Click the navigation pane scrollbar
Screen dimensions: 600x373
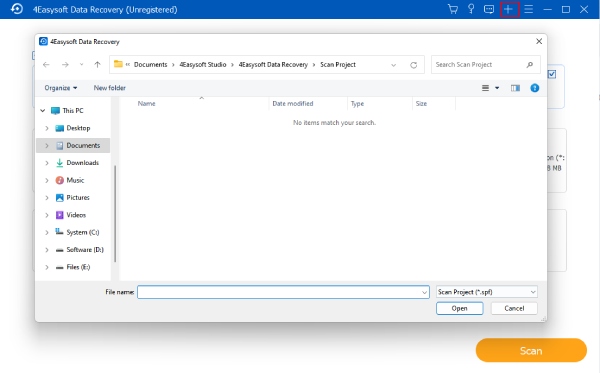(x=115, y=214)
